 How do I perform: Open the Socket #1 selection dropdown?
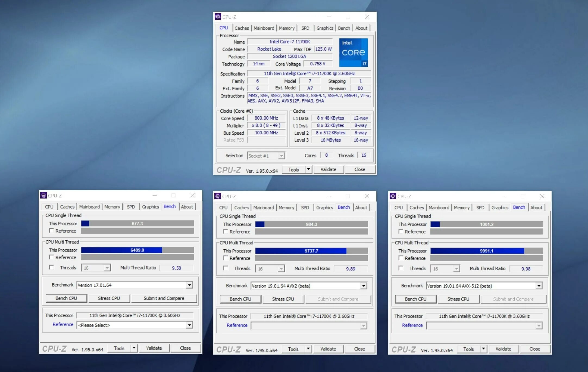coord(266,156)
